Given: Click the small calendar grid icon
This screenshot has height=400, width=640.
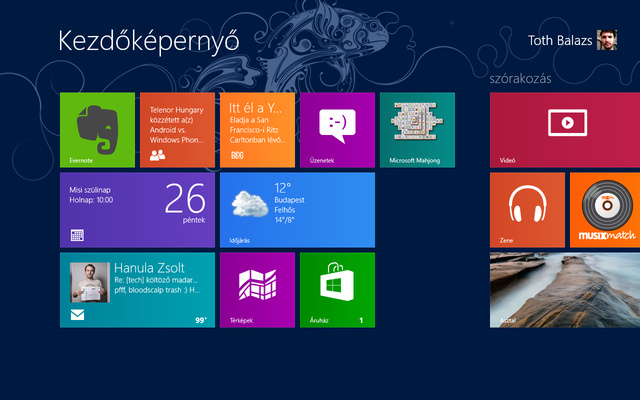Looking at the screenshot, I should pyautogui.click(x=77, y=235).
